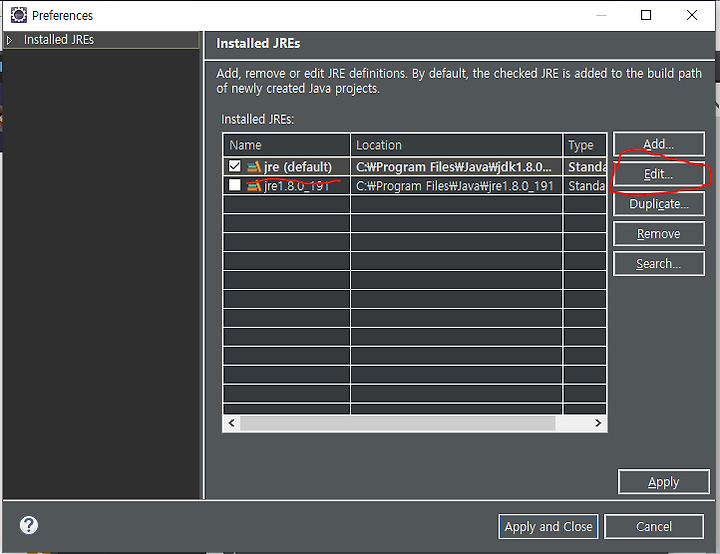Open help via question mark icon

tap(29, 525)
